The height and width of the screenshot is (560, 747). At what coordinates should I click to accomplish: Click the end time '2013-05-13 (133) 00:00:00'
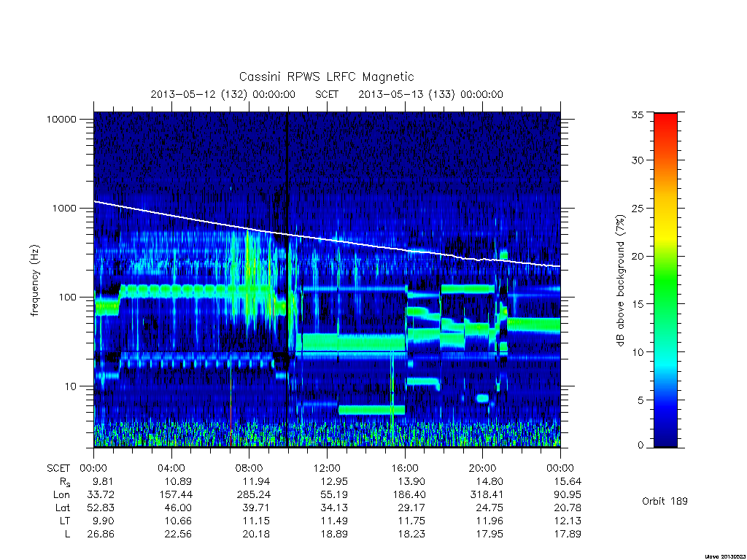tap(430, 94)
